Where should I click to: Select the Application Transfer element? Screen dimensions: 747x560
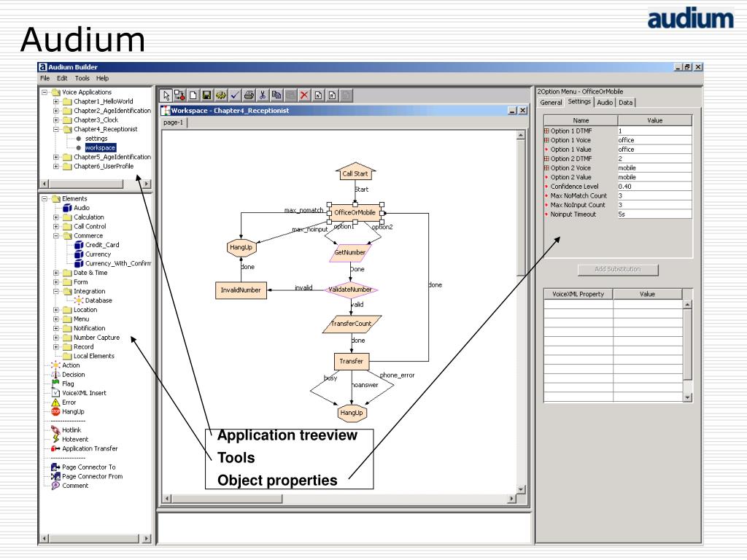(x=85, y=448)
